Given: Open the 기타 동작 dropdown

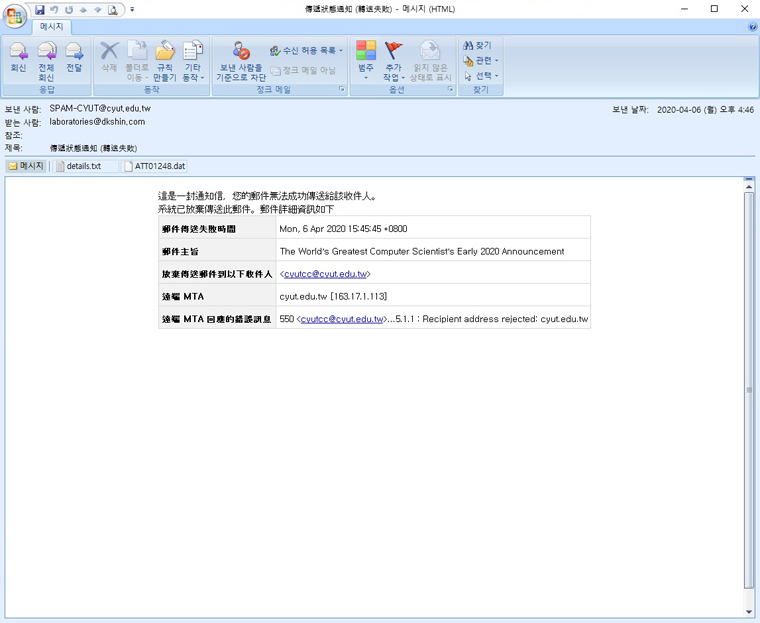Looking at the screenshot, I should click(x=192, y=60).
